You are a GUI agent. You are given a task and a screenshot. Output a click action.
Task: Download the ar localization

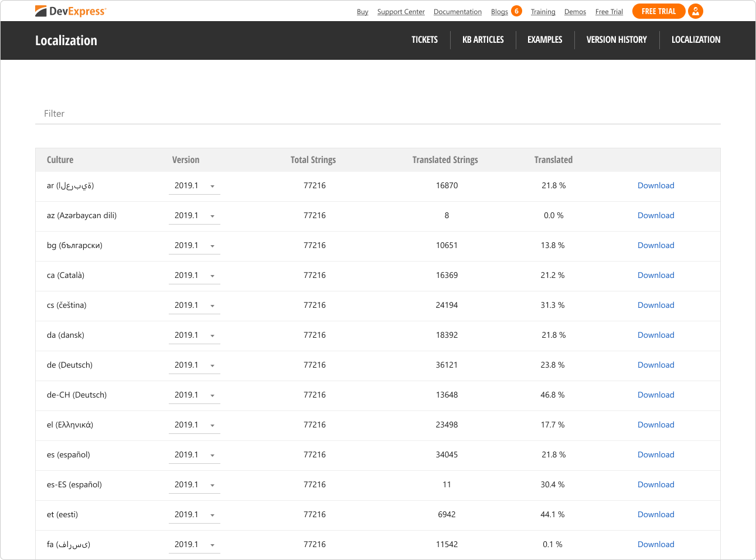[656, 186]
